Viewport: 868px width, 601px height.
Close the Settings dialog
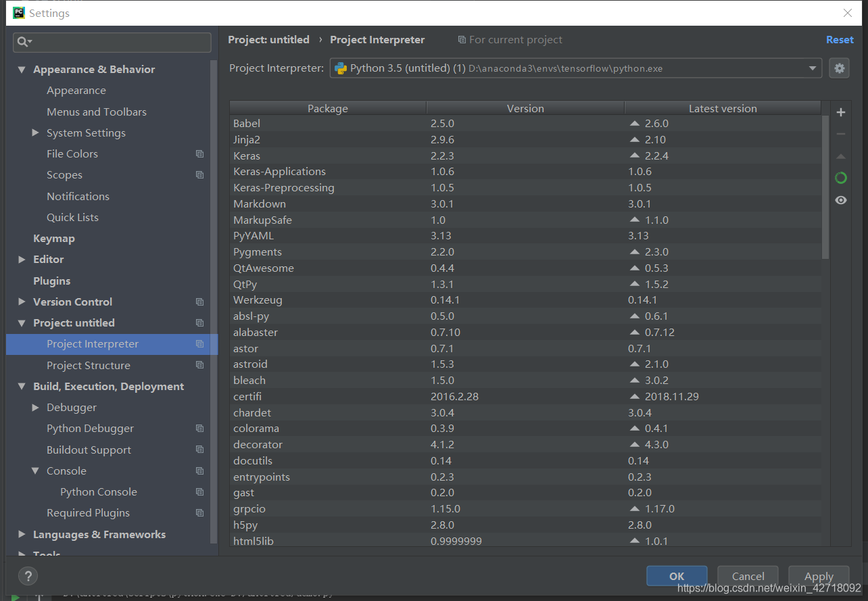(x=848, y=13)
